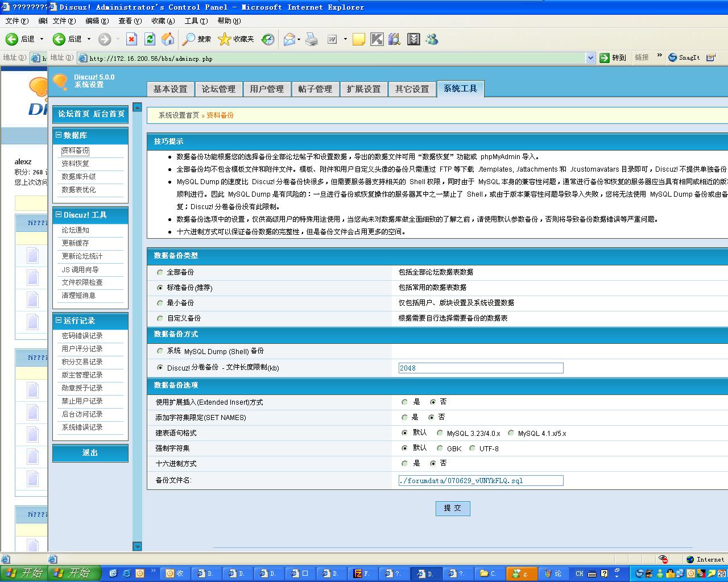Select 全部备份 full backup radio
The height and width of the screenshot is (582, 728).
coord(160,272)
